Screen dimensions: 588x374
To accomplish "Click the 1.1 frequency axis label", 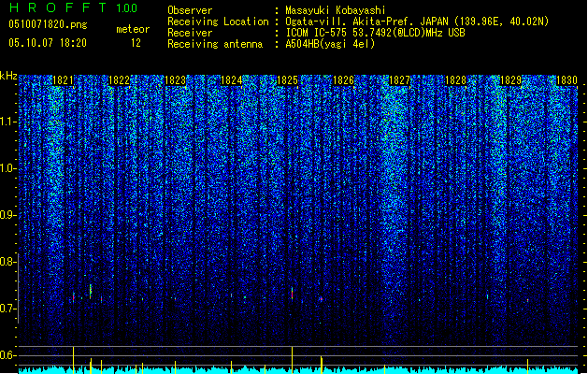I will [7, 122].
